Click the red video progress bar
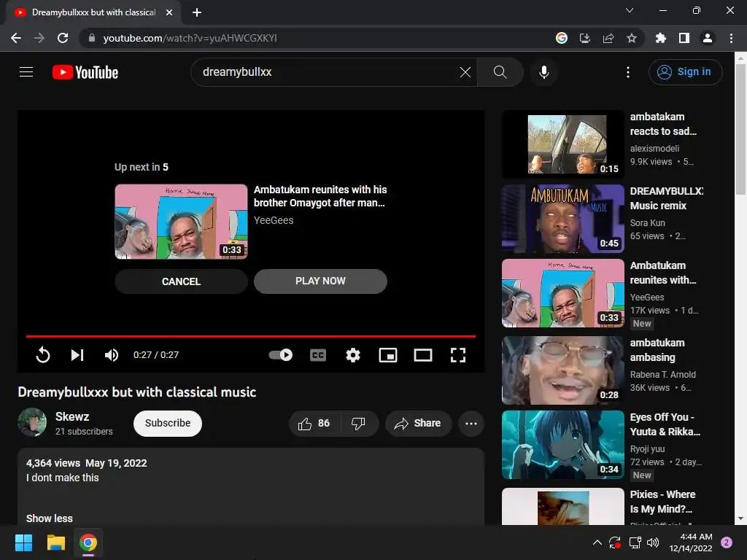 [x=251, y=336]
